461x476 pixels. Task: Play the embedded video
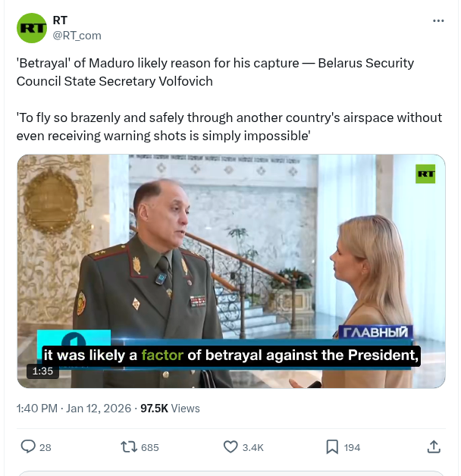click(230, 271)
